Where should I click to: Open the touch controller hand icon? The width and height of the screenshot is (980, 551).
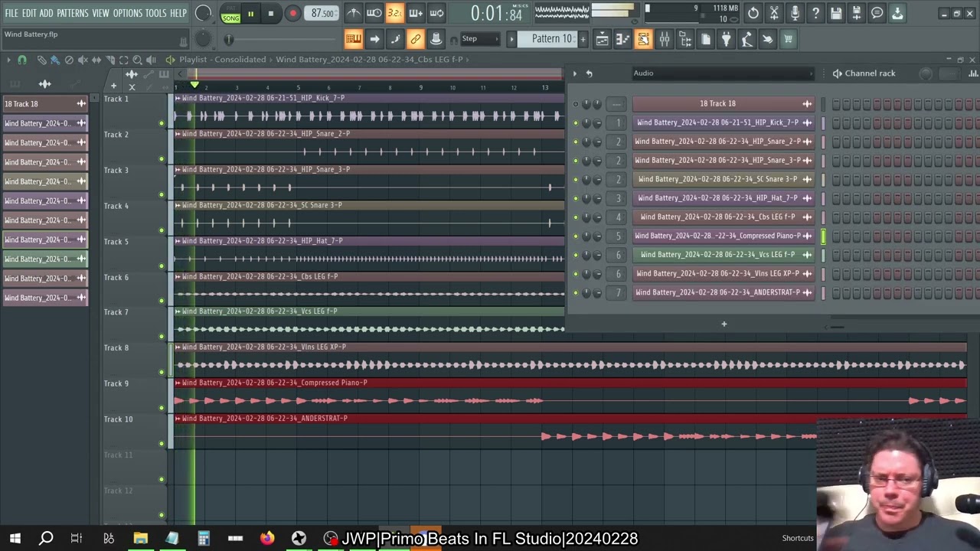[768, 39]
